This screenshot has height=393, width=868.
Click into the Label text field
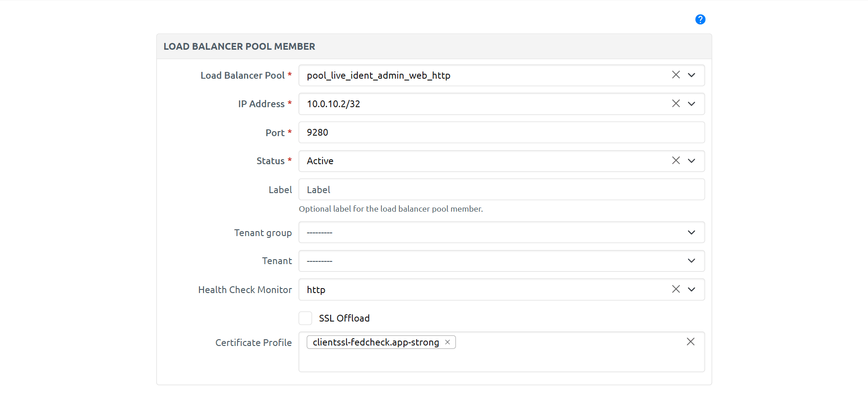501,189
